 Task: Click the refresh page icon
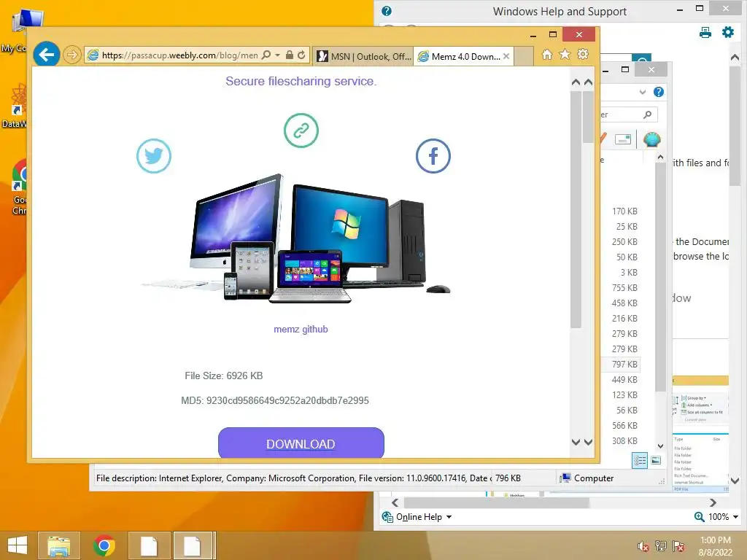(x=301, y=55)
